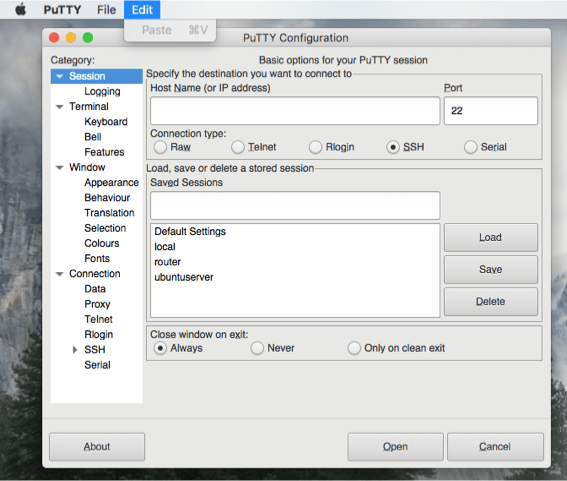567x481 pixels.
Task: Collapse the Connection category arrow
Action: coord(60,274)
